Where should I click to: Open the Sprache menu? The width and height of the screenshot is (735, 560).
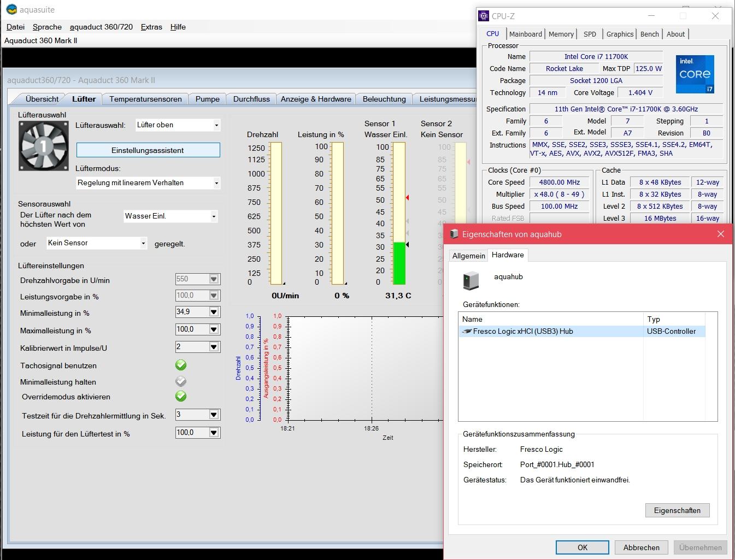pyautogui.click(x=47, y=27)
